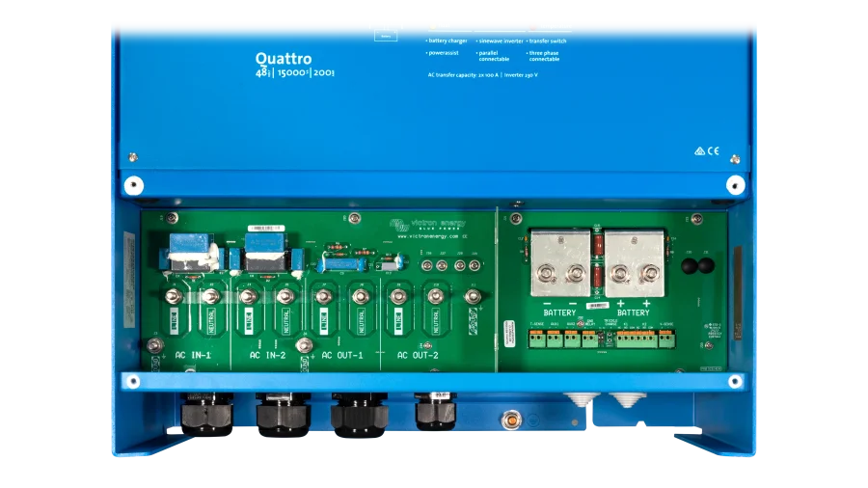
Task: Click the TRICKLE CHARGE label
Action: 610,322
